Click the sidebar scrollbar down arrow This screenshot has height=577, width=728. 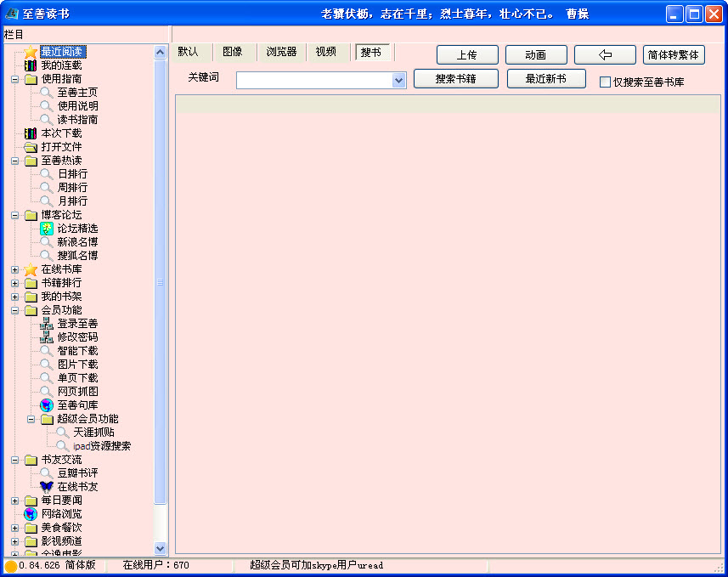click(x=161, y=548)
